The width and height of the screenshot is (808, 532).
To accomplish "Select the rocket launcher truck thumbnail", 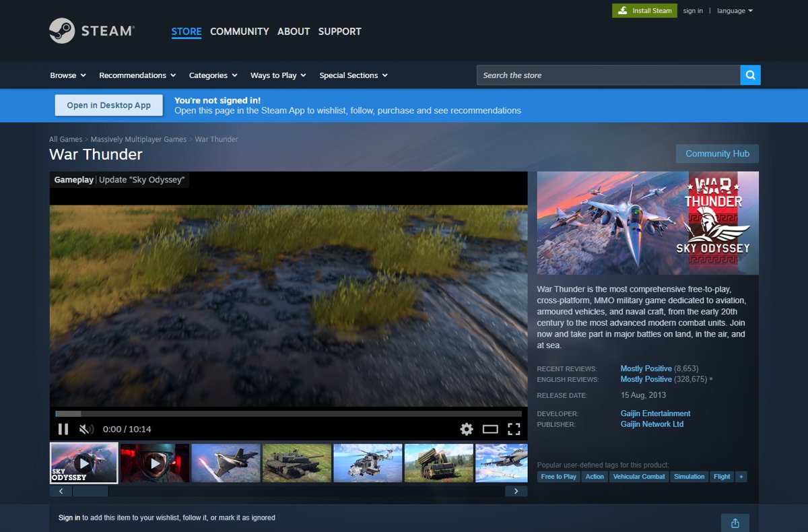I will 439,463.
